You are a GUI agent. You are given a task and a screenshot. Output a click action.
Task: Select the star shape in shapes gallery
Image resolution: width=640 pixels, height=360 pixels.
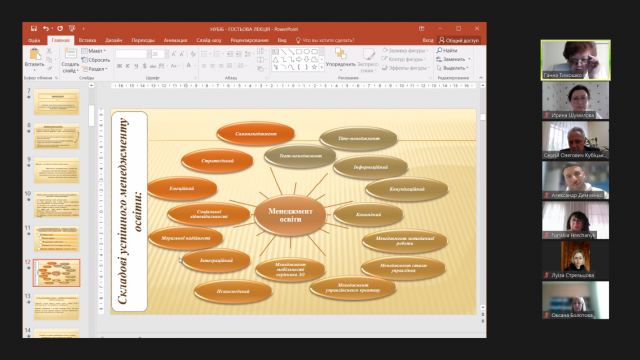(314, 67)
